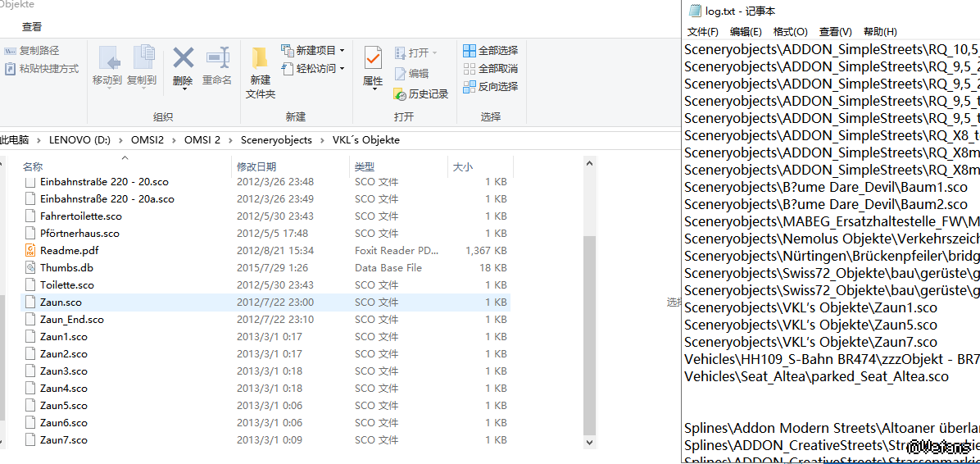This screenshot has width=980, height=464.
Task: Click the 重命名 (Rename) icon
Action: [x=217, y=58]
